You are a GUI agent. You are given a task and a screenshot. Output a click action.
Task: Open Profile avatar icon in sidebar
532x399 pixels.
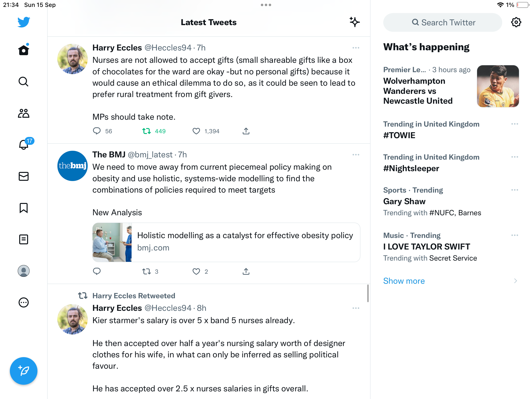pyautogui.click(x=24, y=271)
